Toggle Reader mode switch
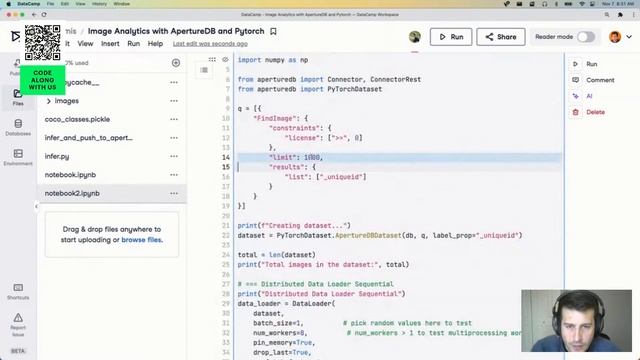Image resolution: width=640 pixels, height=360 pixels. pos(586,37)
